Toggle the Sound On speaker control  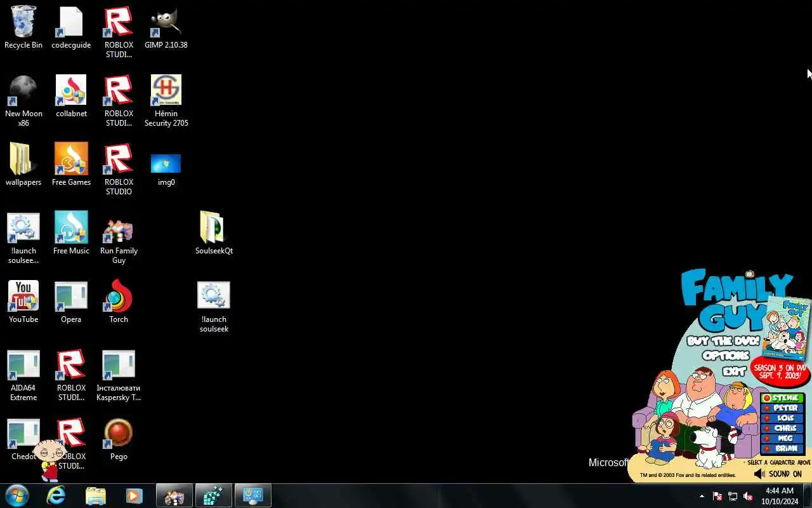click(x=778, y=474)
